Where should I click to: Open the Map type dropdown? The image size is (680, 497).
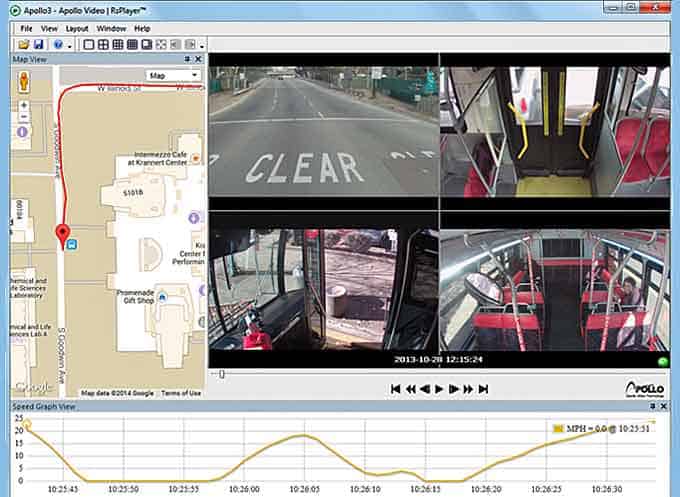coord(172,75)
